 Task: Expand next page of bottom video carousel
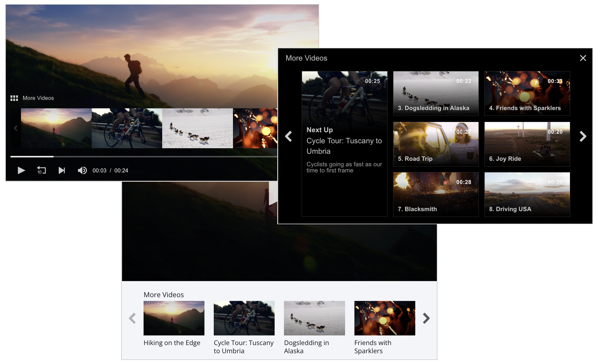[426, 318]
